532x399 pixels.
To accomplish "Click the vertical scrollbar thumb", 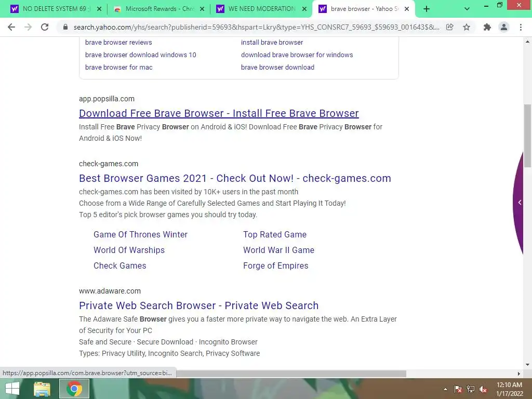I will tap(528, 136).
